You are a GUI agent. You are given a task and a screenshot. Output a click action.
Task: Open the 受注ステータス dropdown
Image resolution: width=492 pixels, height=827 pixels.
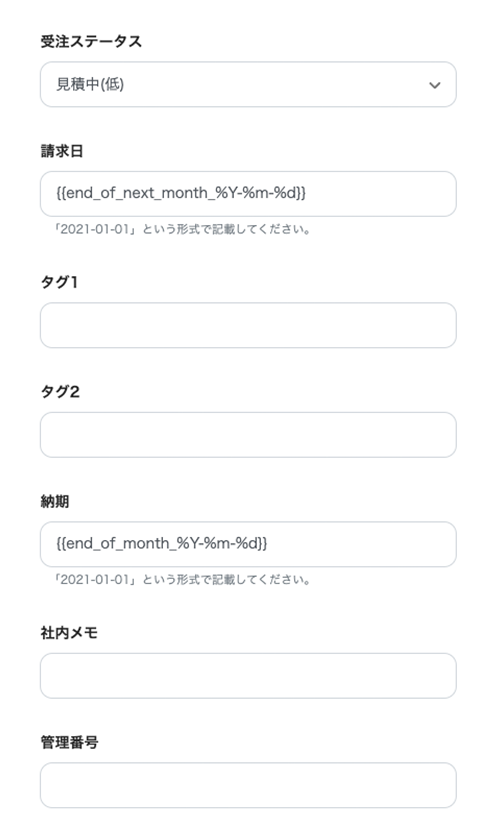248,84
